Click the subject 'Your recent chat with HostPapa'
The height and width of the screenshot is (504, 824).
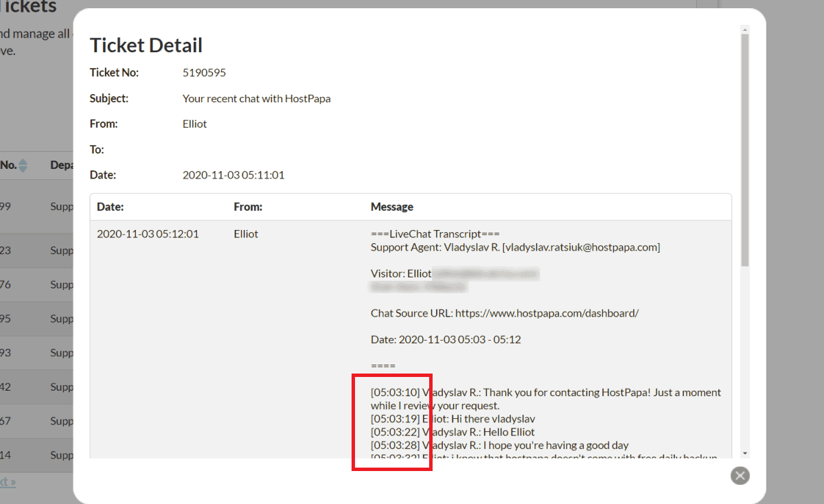256,99
